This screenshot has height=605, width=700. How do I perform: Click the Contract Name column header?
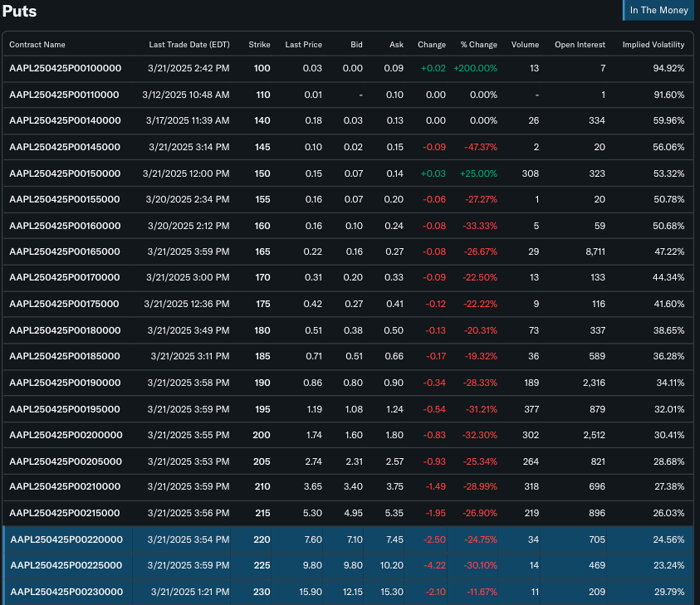click(37, 44)
